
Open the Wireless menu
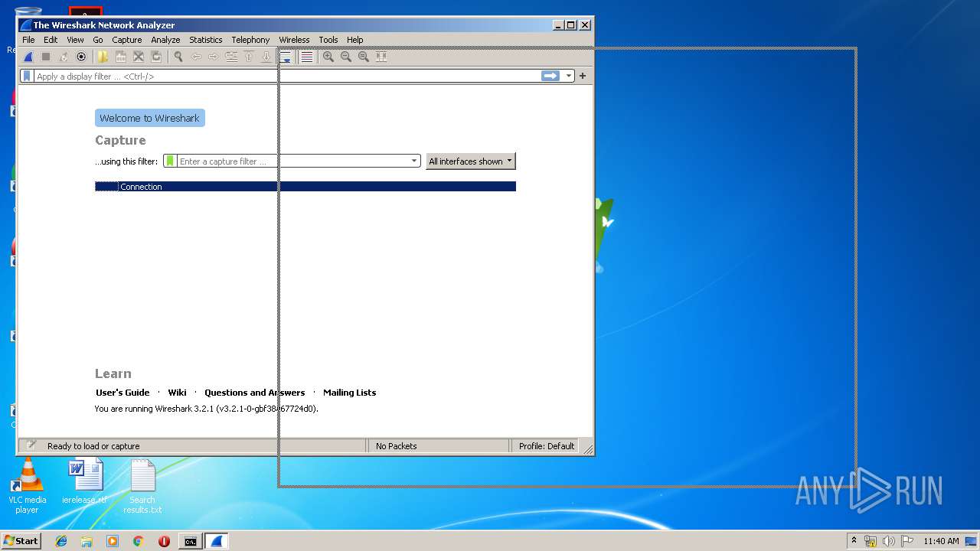click(x=294, y=40)
